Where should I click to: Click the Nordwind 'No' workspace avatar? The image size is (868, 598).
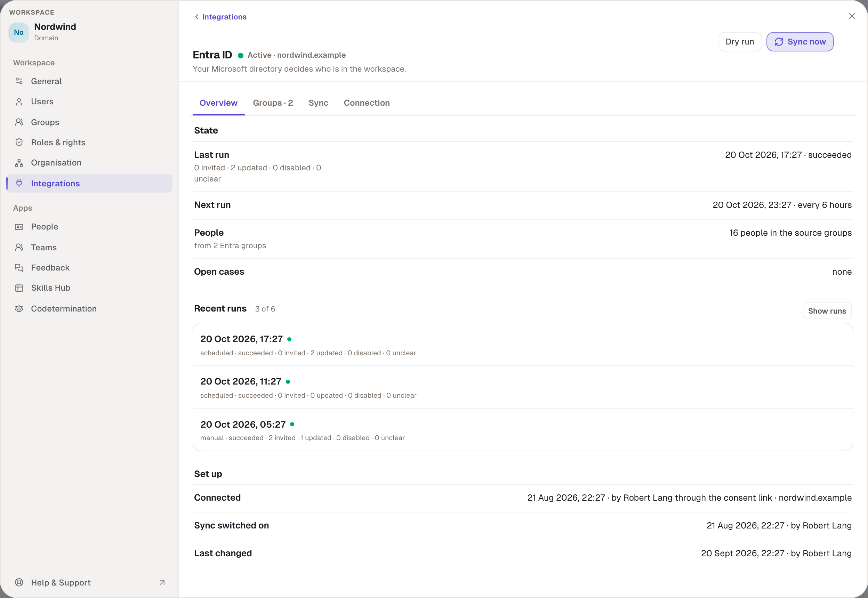coord(19,32)
